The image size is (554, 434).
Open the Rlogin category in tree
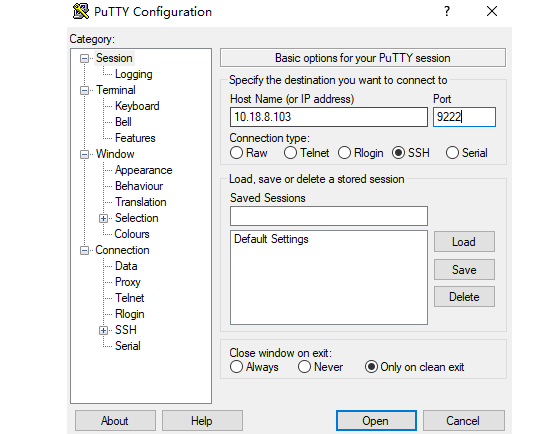click(130, 314)
